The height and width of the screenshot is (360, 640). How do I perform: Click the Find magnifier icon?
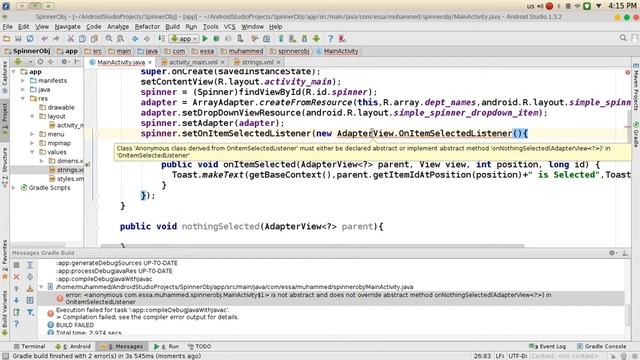pos(109,39)
